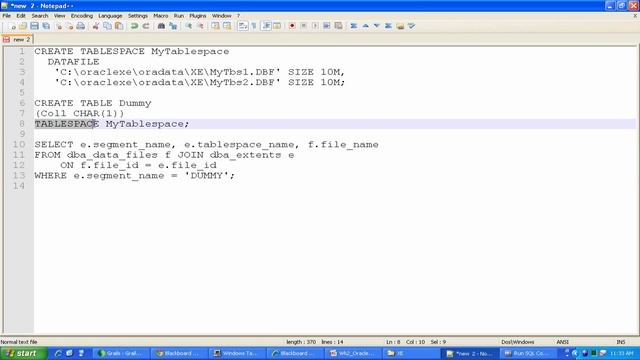The width and height of the screenshot is (640, 360).
Task: Click the Redo toolbar icon
Action: pos(146,26)
